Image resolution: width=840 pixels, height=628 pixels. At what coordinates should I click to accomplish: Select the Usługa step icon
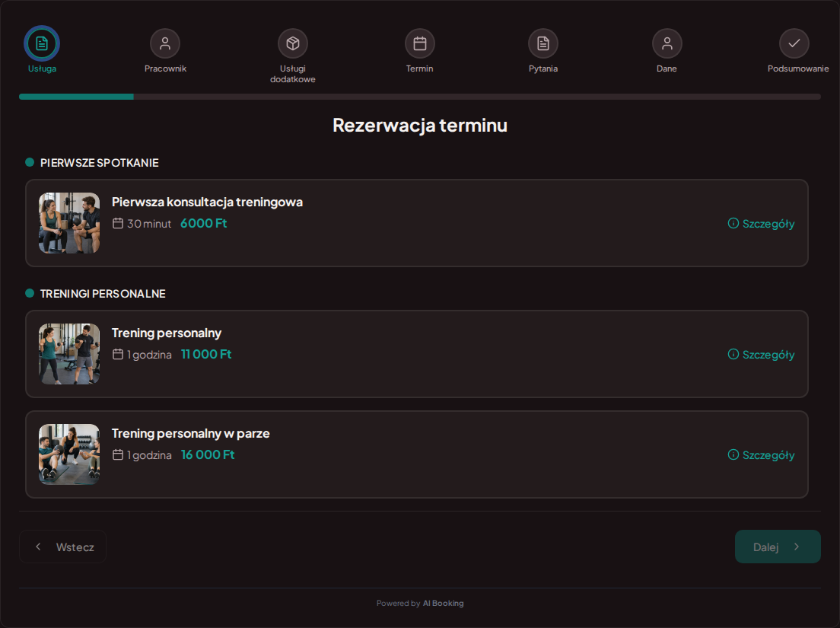pos(42,43)
